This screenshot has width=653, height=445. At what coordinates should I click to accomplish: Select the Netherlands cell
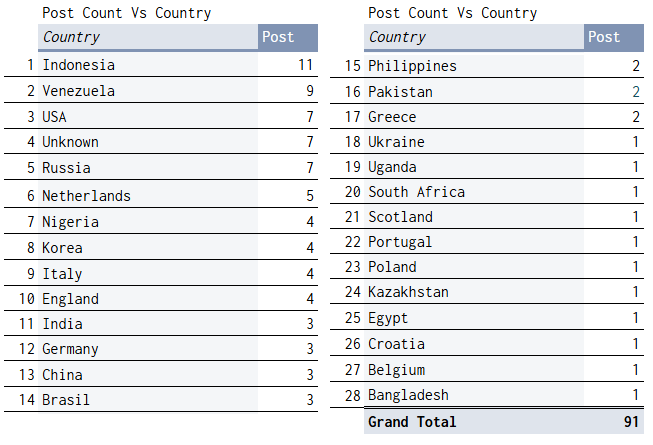(x=148, y=195)
